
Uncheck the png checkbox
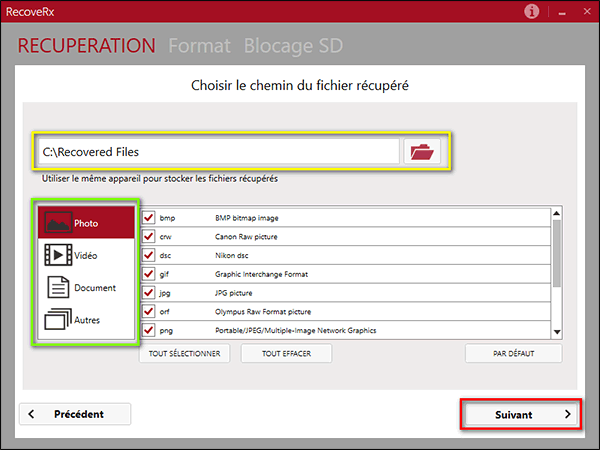click(x=149, y=330)
